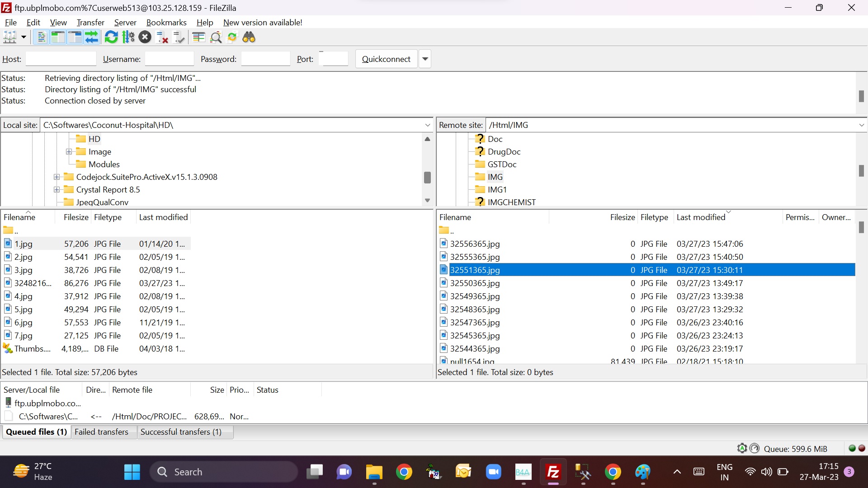Open the Transfer menu
The height and width of the screenshot is (488, 868).
90,23
